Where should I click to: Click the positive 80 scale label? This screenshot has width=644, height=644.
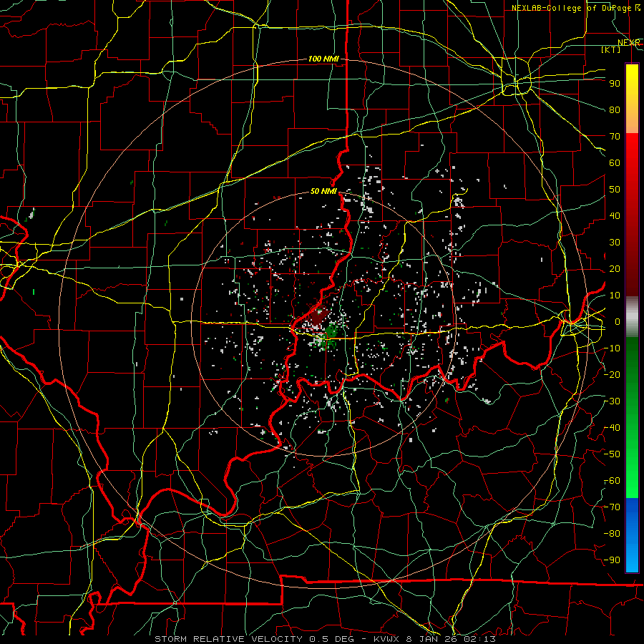coord(615,109)
